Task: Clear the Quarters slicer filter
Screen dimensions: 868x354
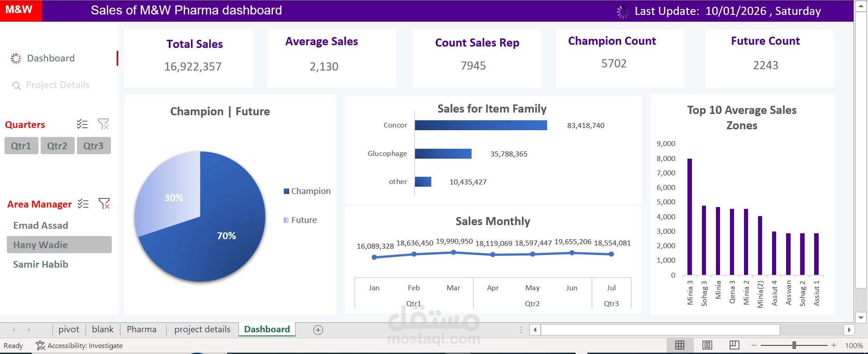Action: tap(103, 124)
